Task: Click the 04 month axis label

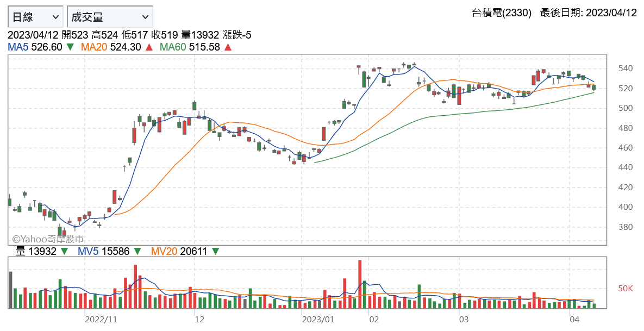Action: pyautogui.click(x=574, y=319)
